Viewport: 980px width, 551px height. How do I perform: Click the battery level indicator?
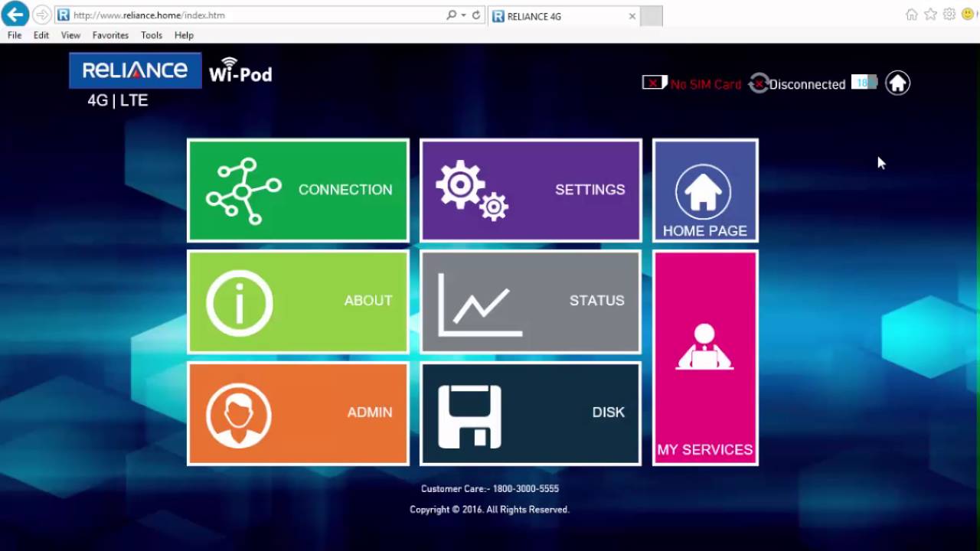point(864,83)
